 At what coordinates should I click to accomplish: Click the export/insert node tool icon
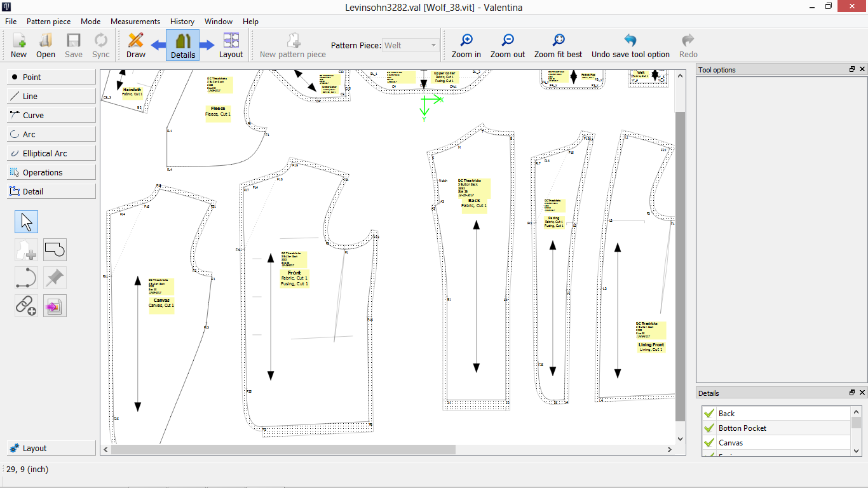click(55, 306)
